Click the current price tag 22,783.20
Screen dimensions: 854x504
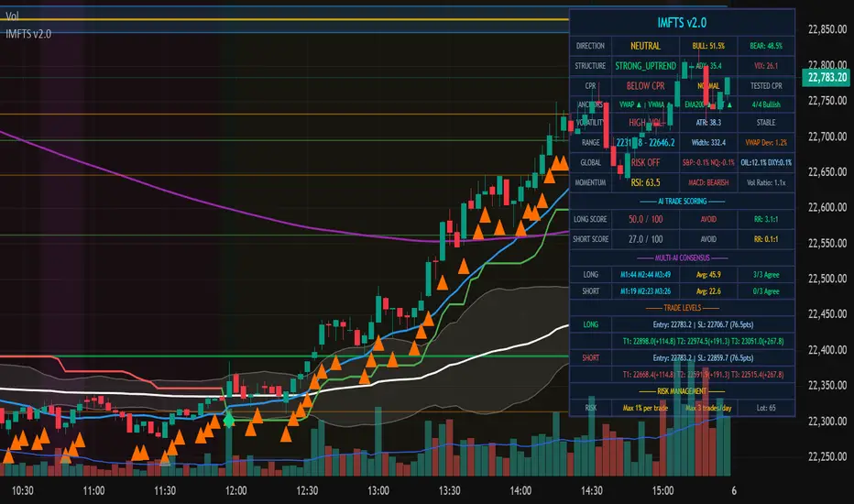click(827, 78)
